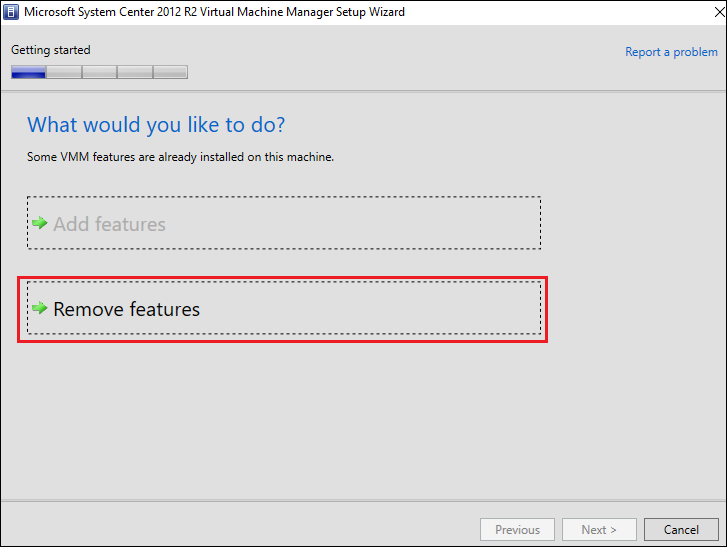
Task: Choose the greyed-out Add features option
Action: click(x=109, y=224)
